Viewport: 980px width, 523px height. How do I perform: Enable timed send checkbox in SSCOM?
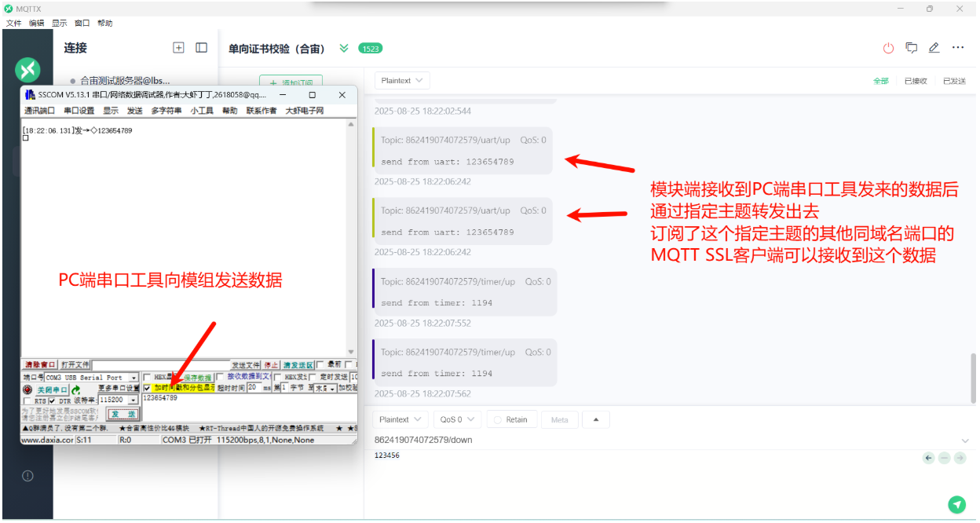click(x=313, y=378)
